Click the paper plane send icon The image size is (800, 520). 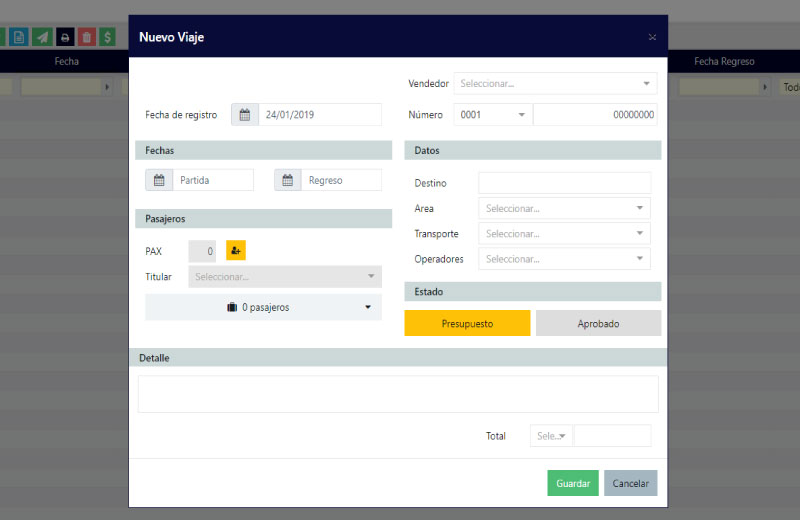42,37
